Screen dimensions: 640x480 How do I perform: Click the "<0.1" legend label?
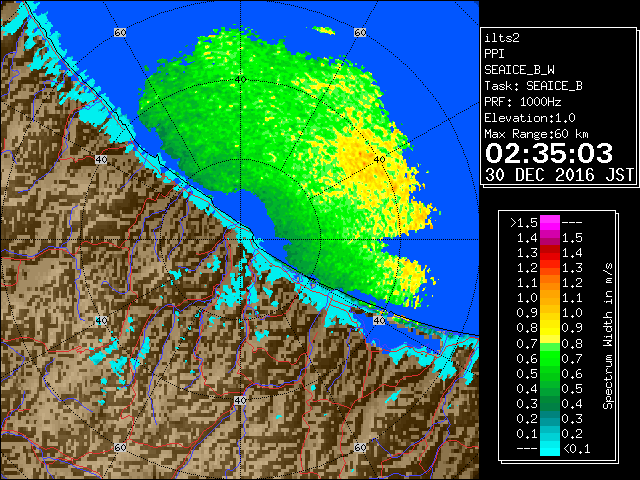click(576, 449)
